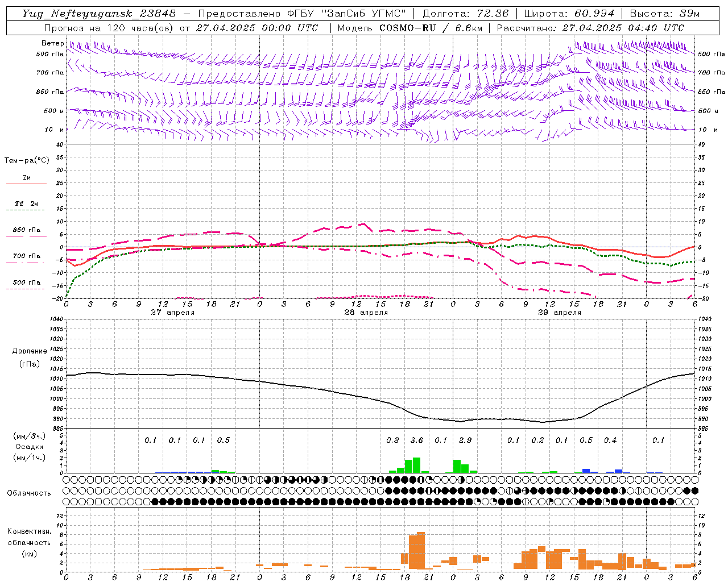Screen dimensions: 728x582
Task: Click the date label '28 апреля'
Action: pyautogui.click(x=366, y=312)
